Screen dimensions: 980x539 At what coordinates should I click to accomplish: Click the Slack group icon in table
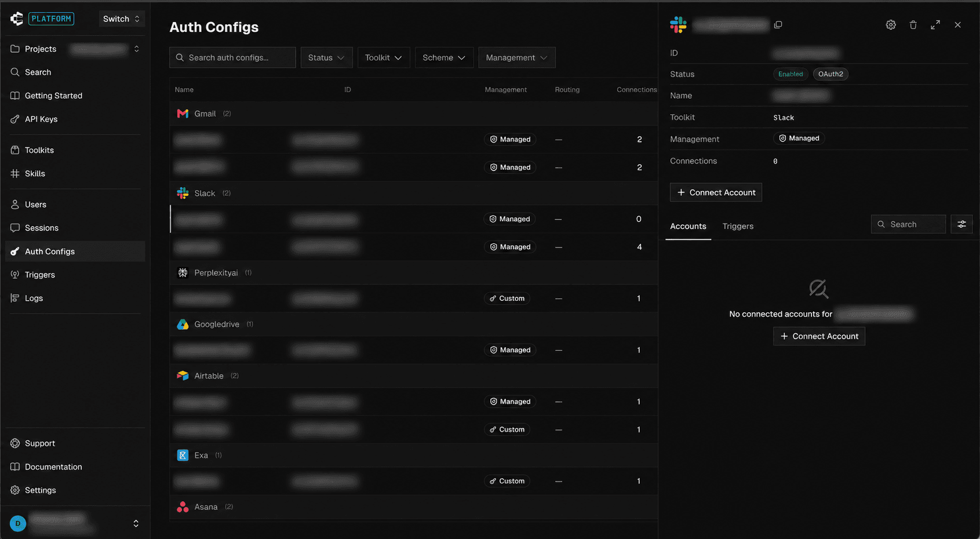183,193
